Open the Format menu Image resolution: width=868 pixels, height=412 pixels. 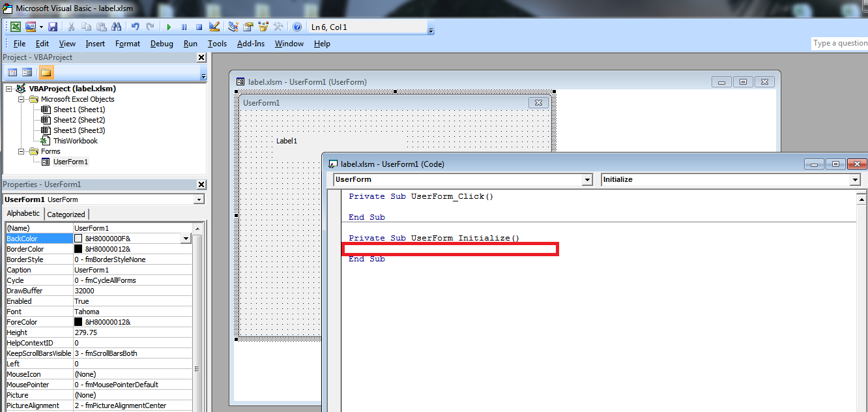(x=128, y=44)
